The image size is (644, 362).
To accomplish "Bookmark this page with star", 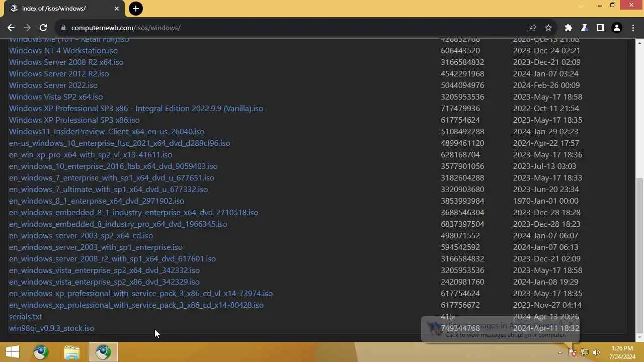I will tap(548, 28).
